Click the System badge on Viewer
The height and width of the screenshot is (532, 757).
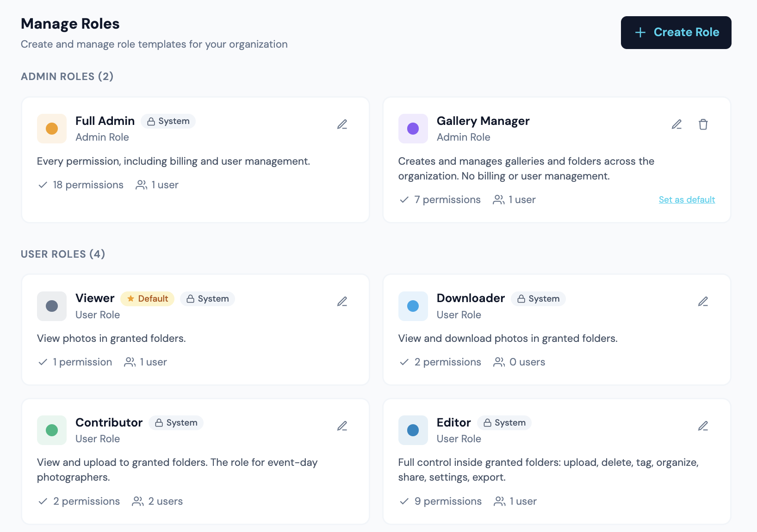pyautogui.click(x=208, y=299)
